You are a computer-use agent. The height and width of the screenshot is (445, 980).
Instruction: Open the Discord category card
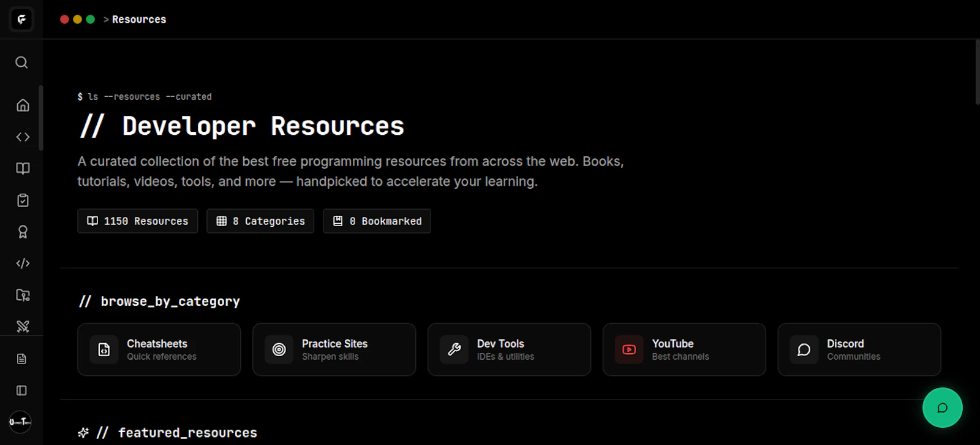tap(859, 349)
